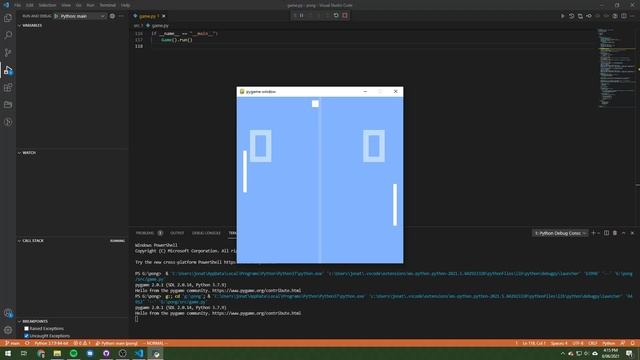Open the Terminal menu
The image size is (640, 360).
click(108, 5)
